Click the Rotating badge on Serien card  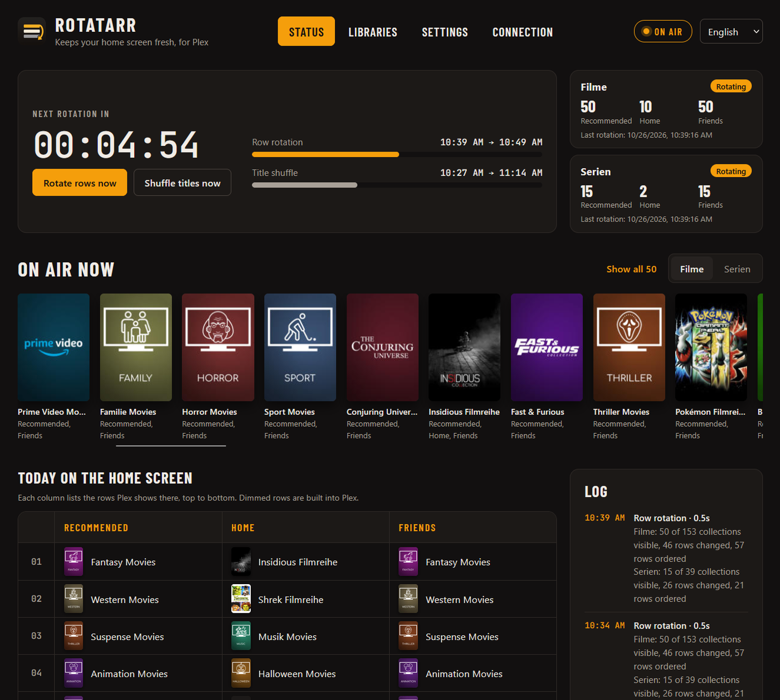coord(731,171)
